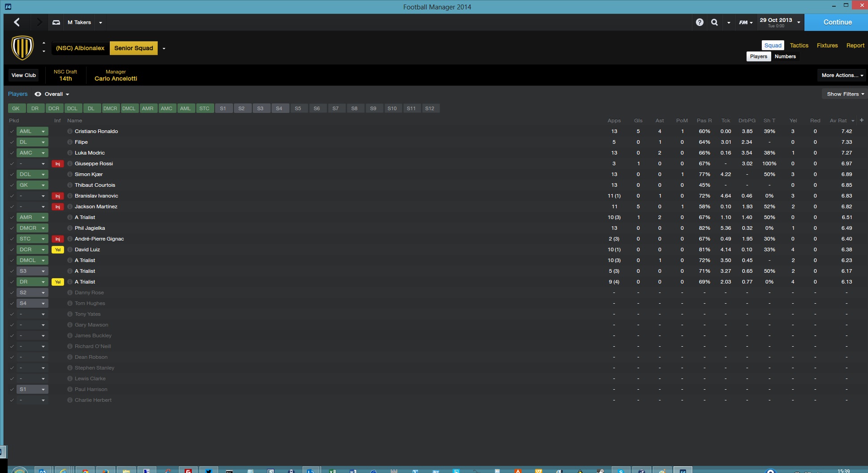Screen dimensions: 868x473
Task: Click the Yel icon on the DR trialist row
Action: (57, 282)
